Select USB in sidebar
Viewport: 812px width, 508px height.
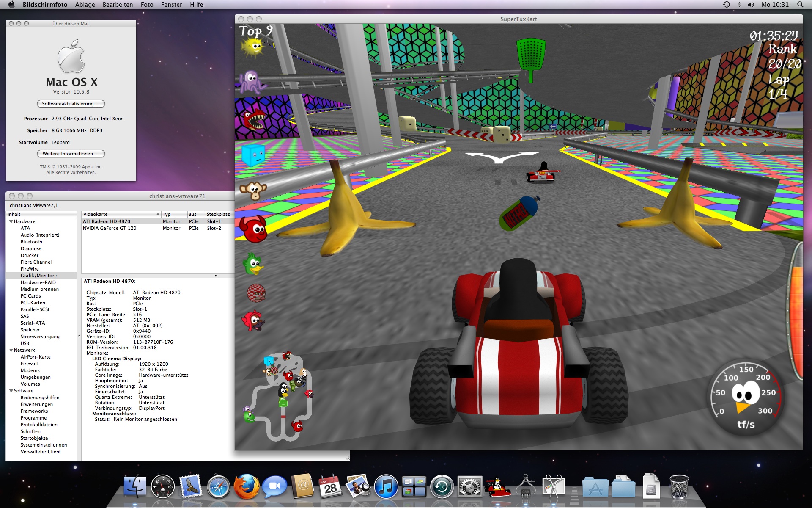[41, 343]
